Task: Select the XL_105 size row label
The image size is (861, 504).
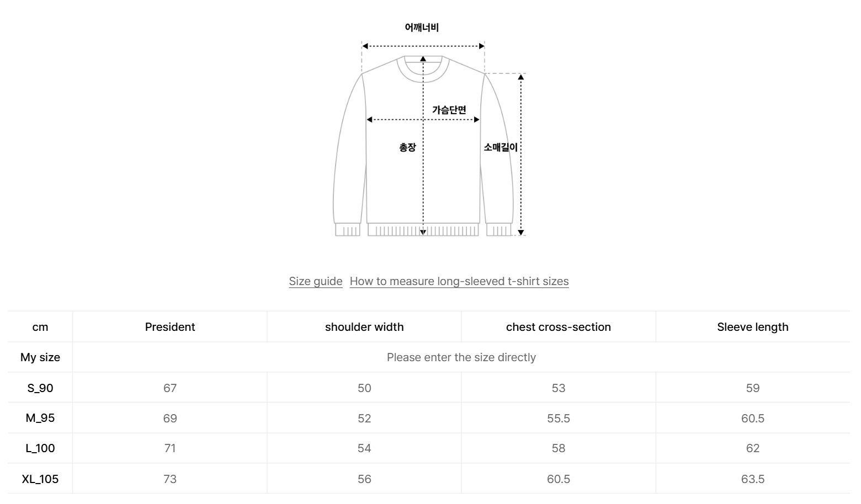Action: (x=40, y=479)
